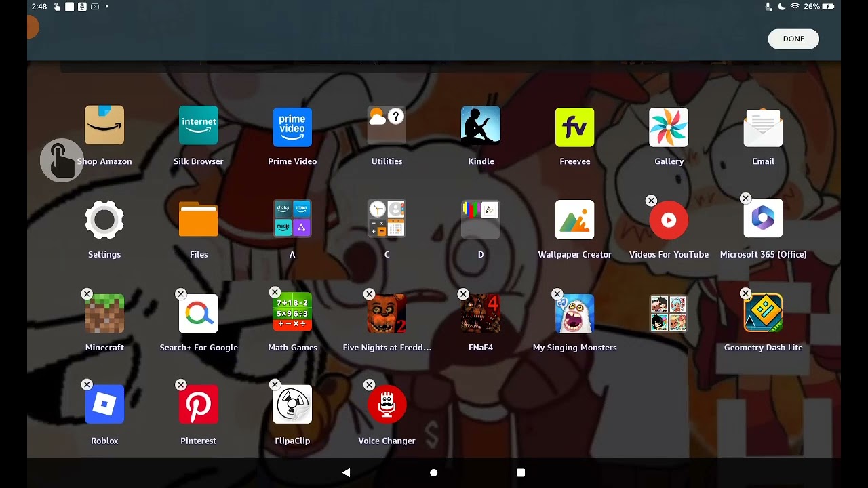Open the Voice Changer app
The width and height of the screenshot is (868, 488).
pos(387,404)
